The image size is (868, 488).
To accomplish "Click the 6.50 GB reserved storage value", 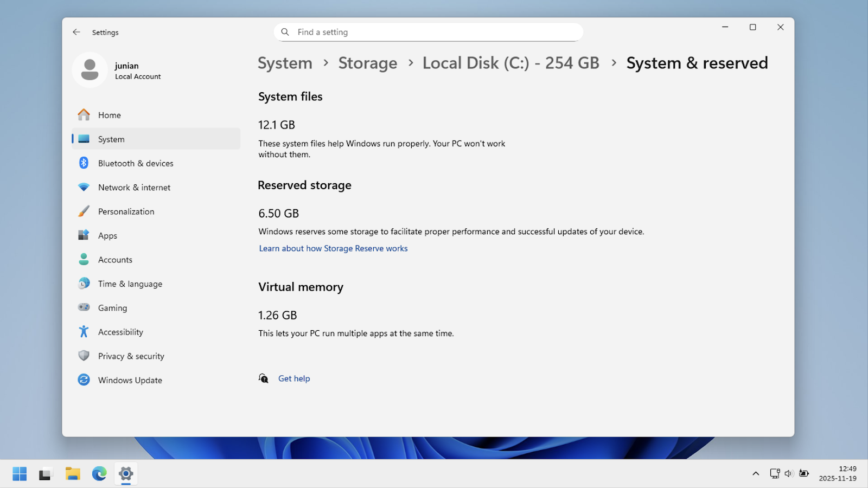I will (279, 213).
